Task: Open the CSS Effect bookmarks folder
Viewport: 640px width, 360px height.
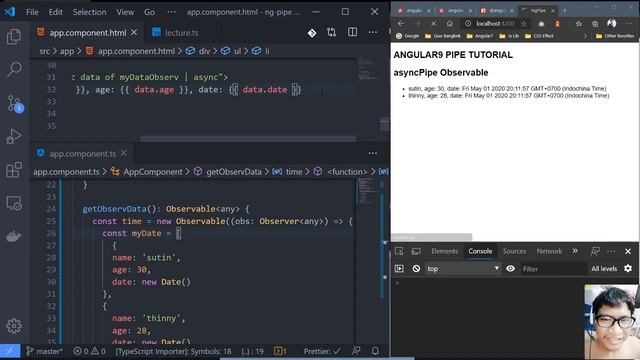Action: 539,36
